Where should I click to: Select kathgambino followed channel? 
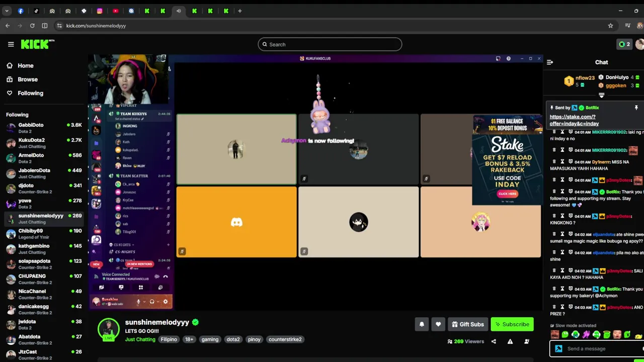[x=43, y=248]
